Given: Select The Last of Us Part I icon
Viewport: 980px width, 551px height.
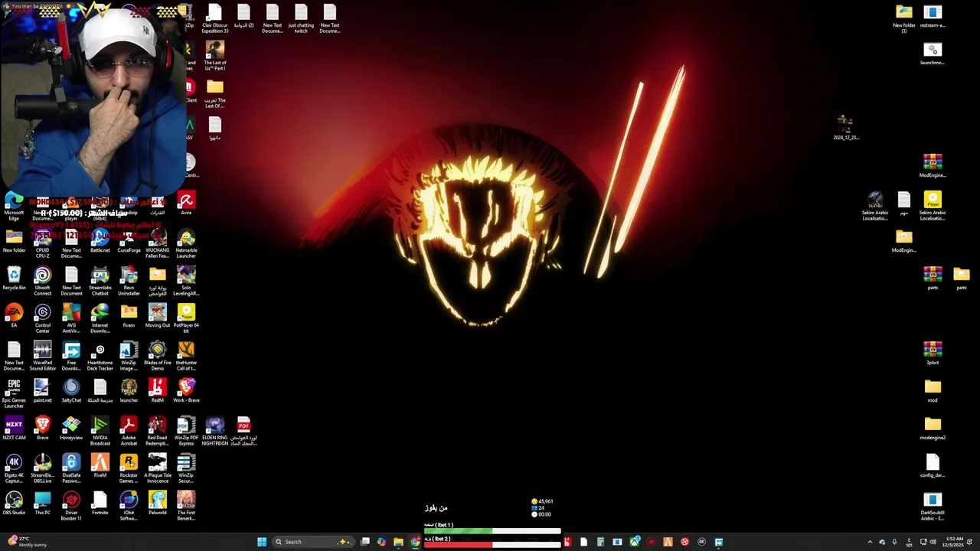Looking at the screenshot, I should point(215,56).
